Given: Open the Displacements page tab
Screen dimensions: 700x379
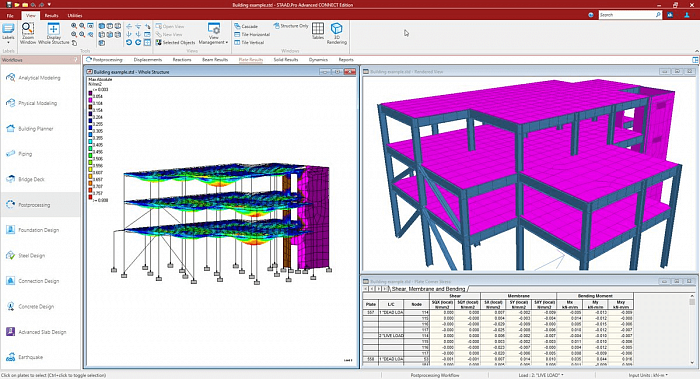Looking at the screenshot, I should click(148, 59).
